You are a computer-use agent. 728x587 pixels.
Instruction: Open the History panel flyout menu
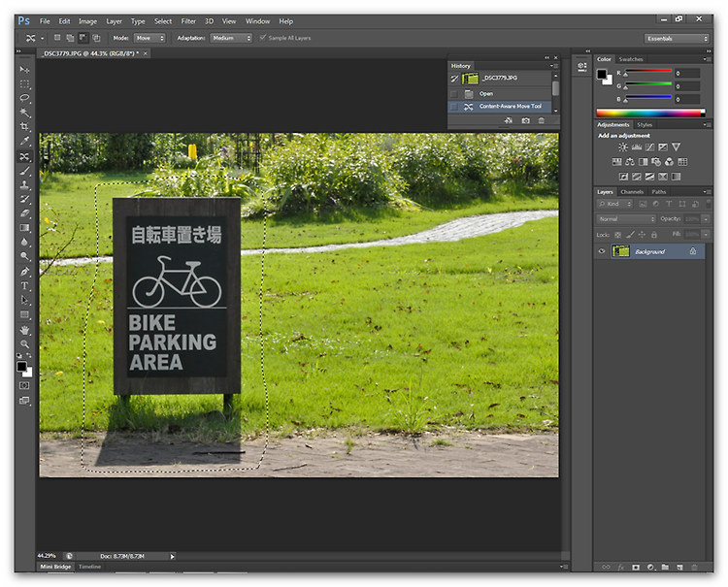553,66
